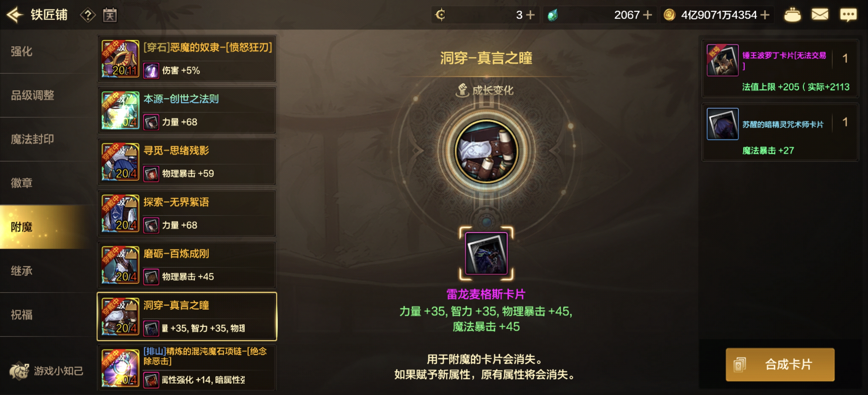Select equipment 探索-无界絮语
The height and width of the screenshot is (395, 868).
187,213
